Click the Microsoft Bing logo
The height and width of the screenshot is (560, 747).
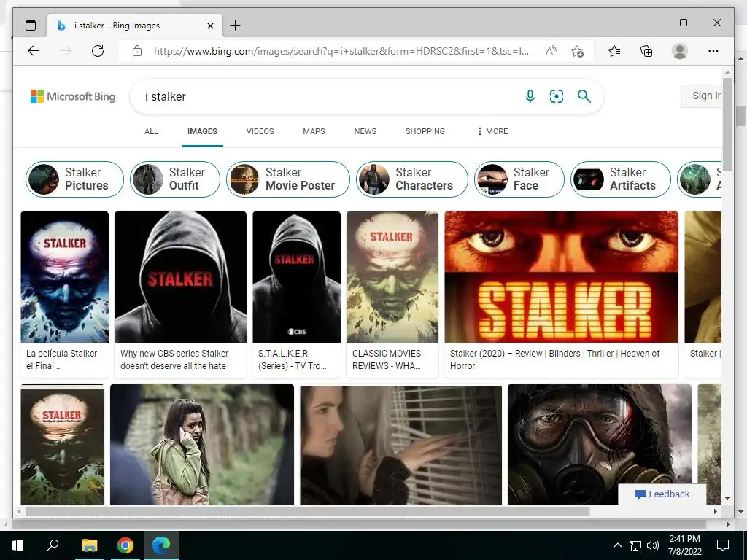pos(73,96)
